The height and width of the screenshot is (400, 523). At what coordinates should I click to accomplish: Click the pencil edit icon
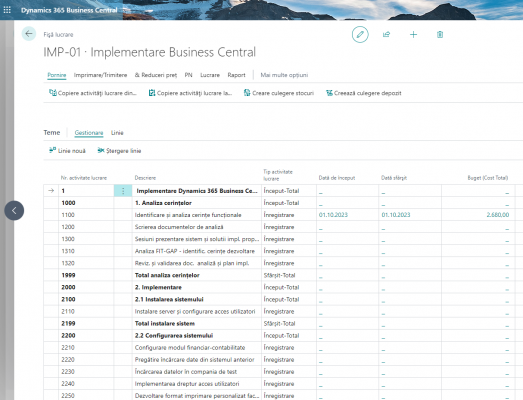click(x=360, y=34)
